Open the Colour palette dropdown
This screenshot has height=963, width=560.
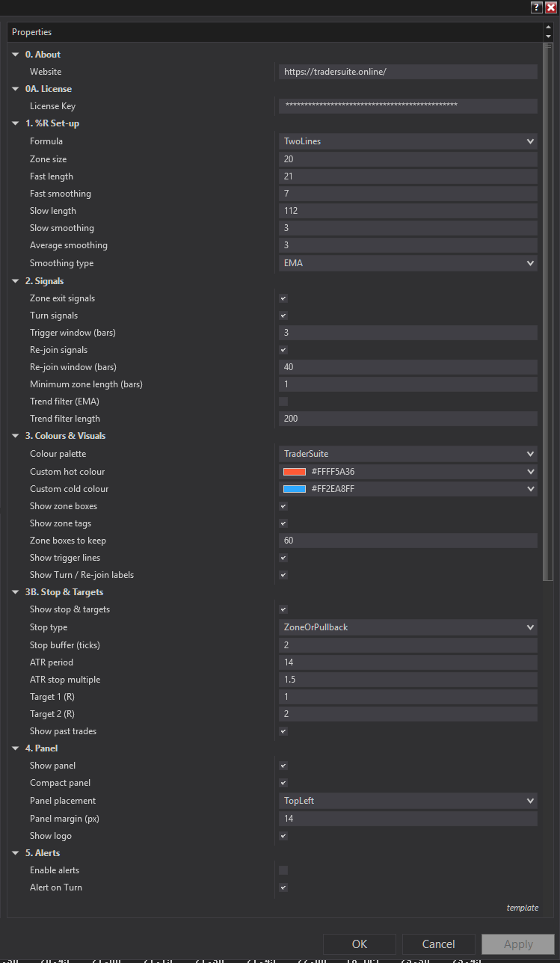[407, 454]
